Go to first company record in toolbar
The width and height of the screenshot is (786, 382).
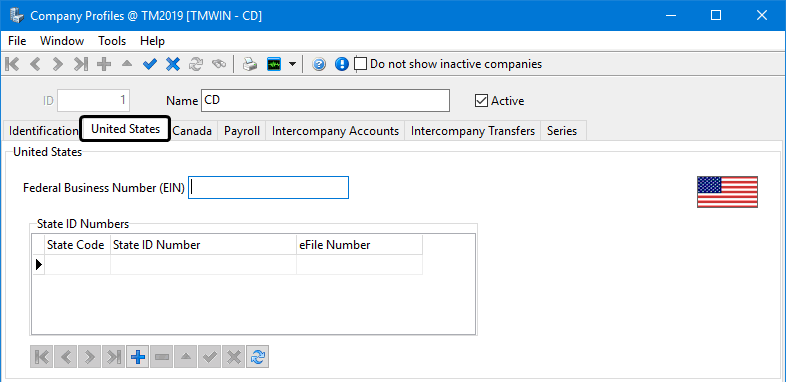click(12, 64)
